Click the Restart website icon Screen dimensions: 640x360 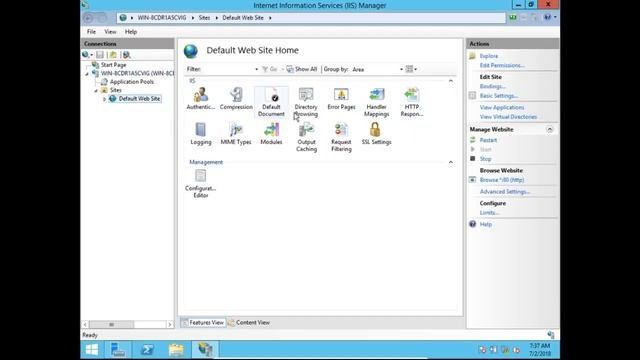pos(473,140)
